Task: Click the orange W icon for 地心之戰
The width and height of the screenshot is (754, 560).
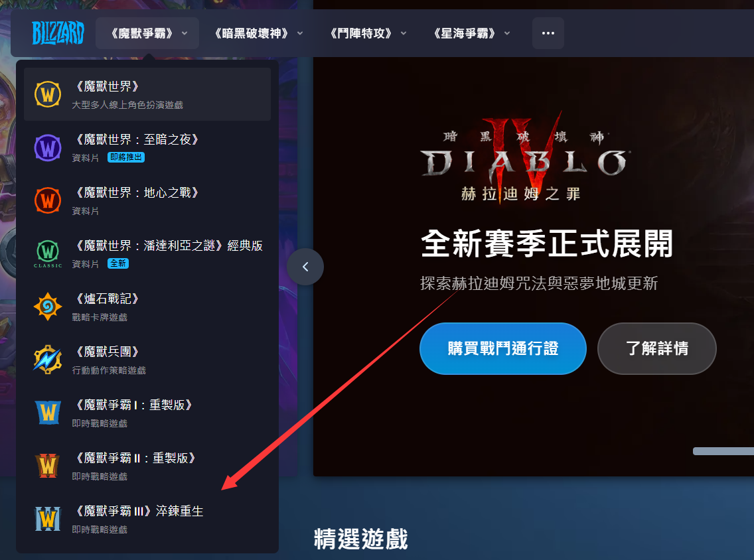Action: click(48, 200)
